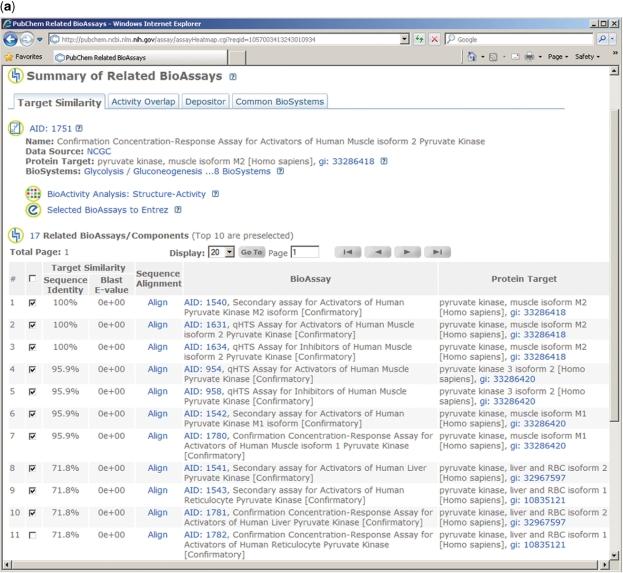Click the browser Forward arrow button

pos(27,39)
